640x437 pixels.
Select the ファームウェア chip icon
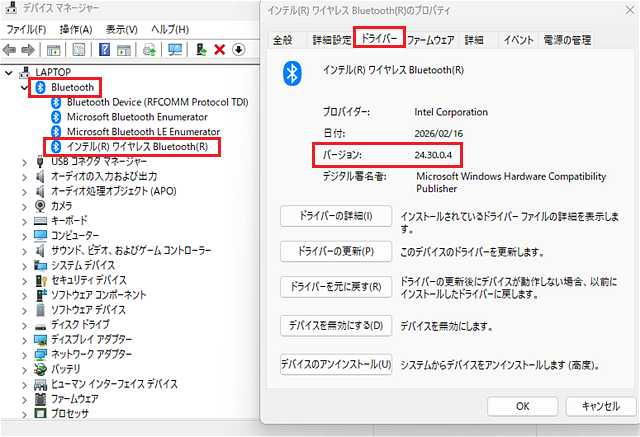click(40, 399)
